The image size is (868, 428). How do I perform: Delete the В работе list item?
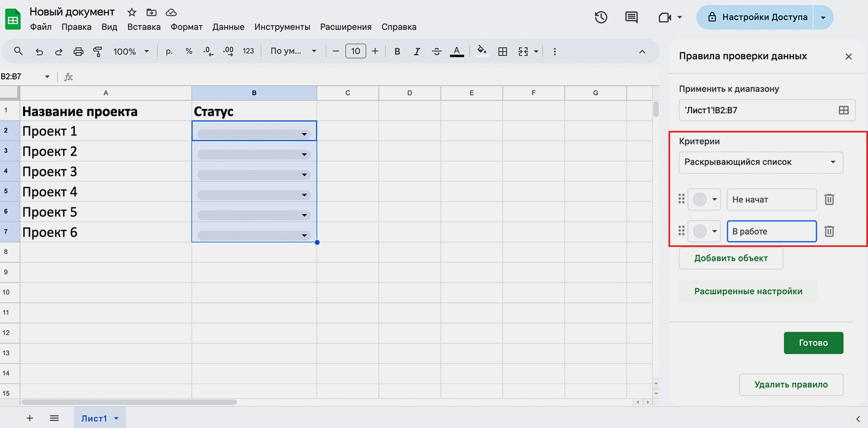829,231
